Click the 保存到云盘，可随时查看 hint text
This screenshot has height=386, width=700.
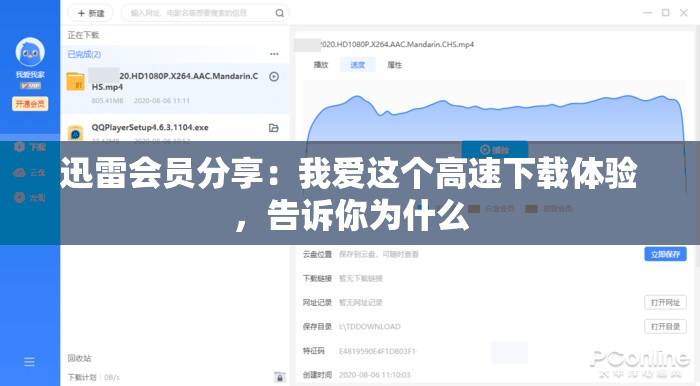pos(379,254)
